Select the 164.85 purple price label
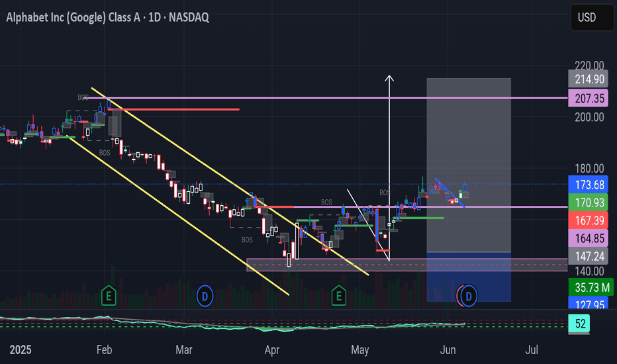This screenshot has height=364, width=617. (589, 238)
